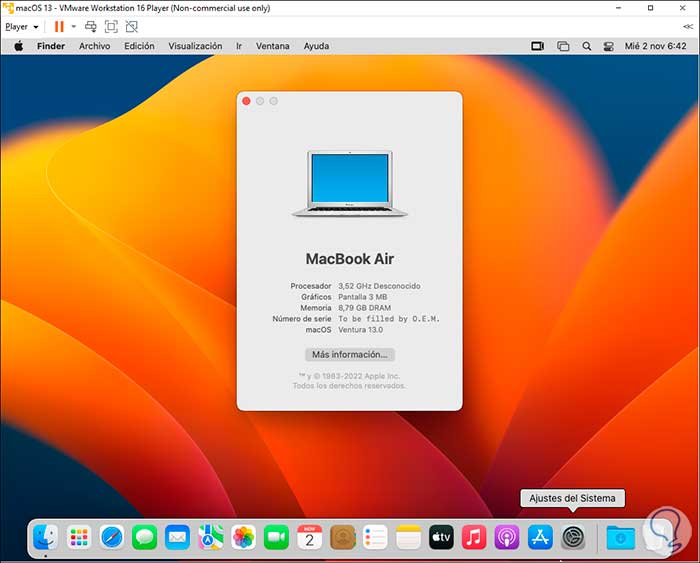Collapse VMware toolbar double-arrow
This screenshot has height=563, width=700.
coord(688,27)
